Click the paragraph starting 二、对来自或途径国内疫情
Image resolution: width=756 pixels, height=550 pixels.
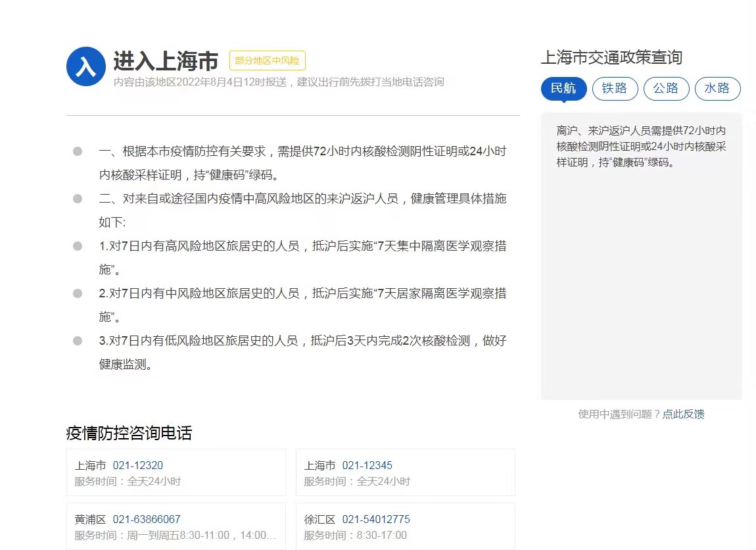click(302, 211)
